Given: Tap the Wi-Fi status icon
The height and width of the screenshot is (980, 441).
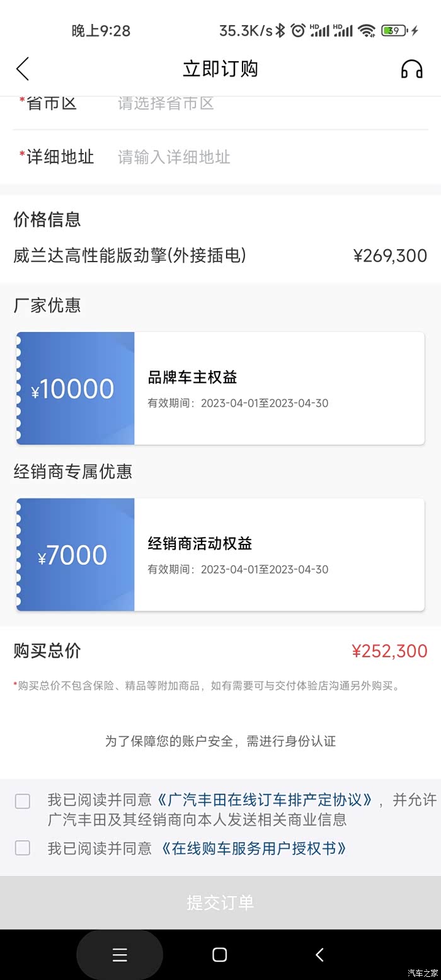Looking at the screenshot, I should [x=366, y=30].
